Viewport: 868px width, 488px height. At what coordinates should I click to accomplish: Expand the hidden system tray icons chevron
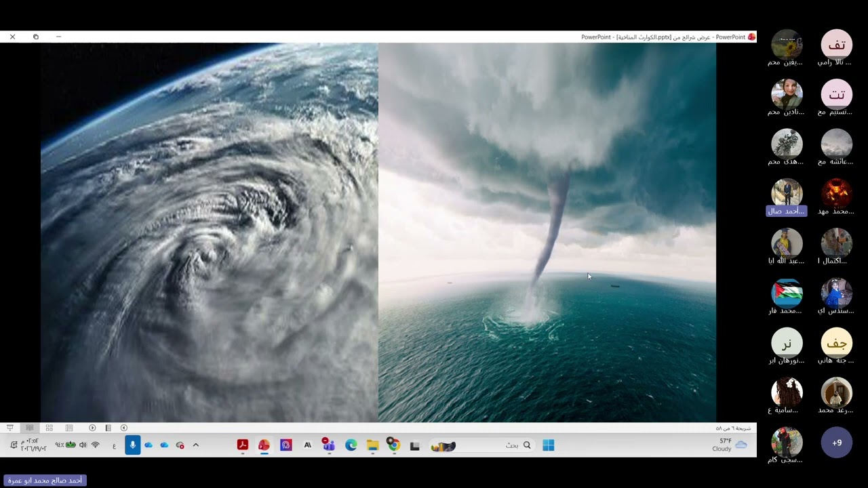pyautogui.click(x=196, y=445)
